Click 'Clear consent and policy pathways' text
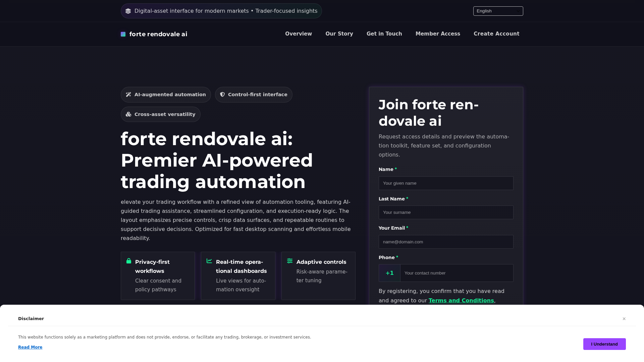 158,285
